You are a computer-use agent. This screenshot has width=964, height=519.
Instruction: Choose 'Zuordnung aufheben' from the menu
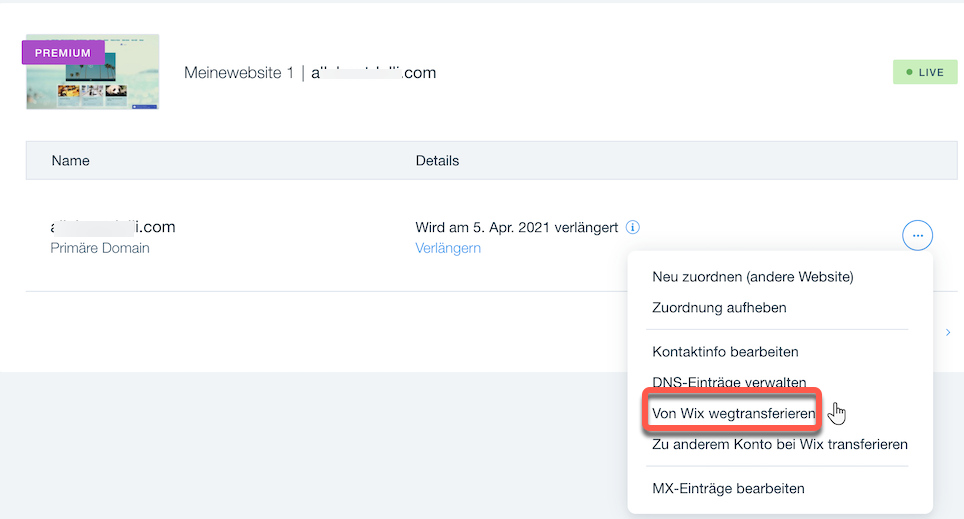point(719,308)
